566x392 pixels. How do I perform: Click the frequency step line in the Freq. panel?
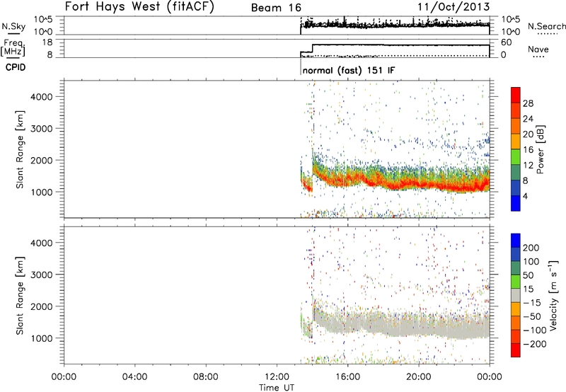397,45
